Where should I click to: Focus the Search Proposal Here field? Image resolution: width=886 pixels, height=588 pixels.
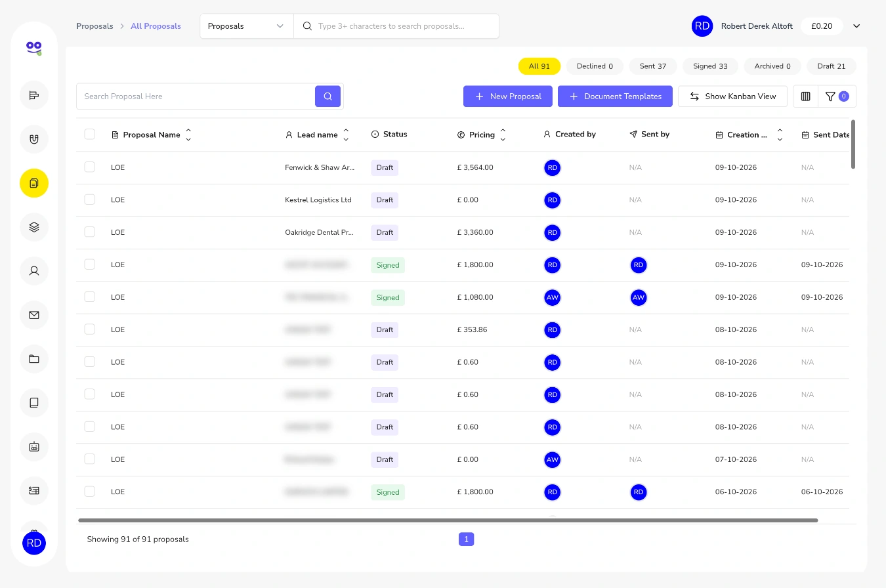coord(196,96)
